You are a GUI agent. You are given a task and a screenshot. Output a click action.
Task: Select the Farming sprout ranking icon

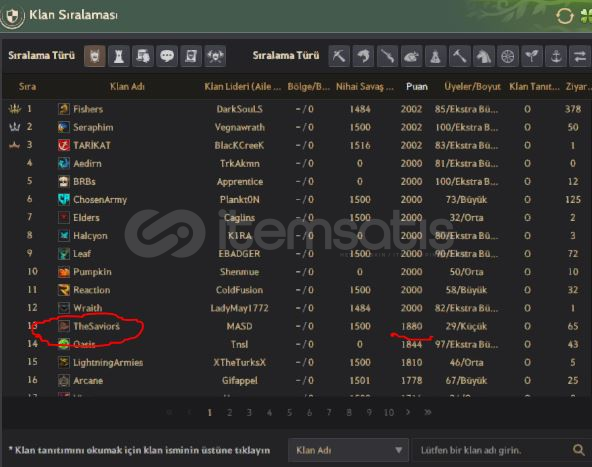pyautogui.click(x=532, y=56)
